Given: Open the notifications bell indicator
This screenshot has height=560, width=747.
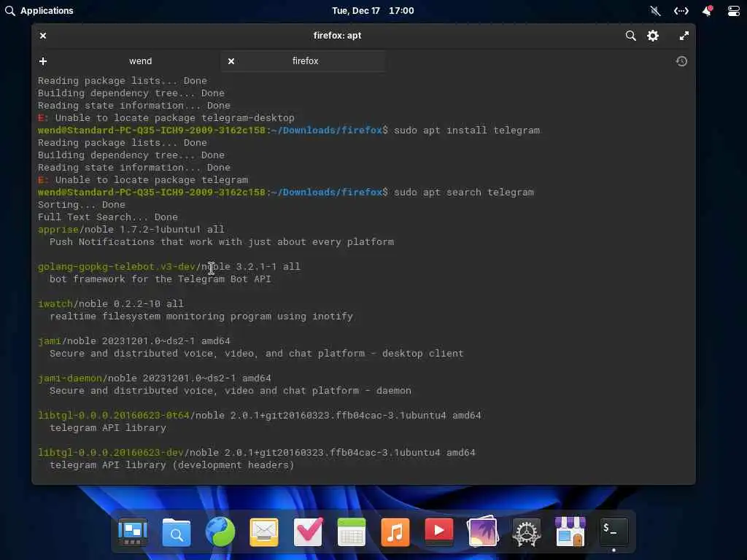Looking at the screenshot, I should point(708,10).
